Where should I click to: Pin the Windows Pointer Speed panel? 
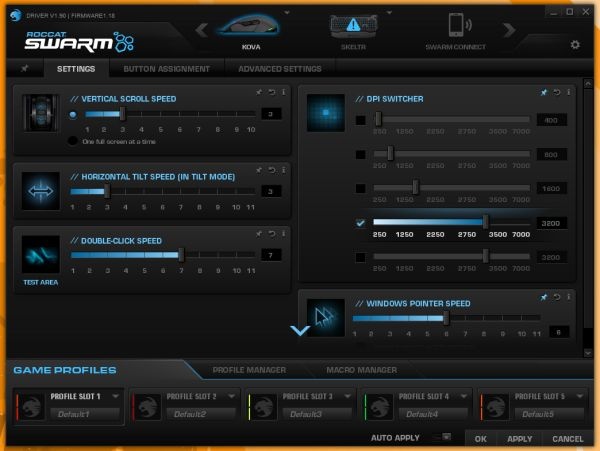pos(544,297)
